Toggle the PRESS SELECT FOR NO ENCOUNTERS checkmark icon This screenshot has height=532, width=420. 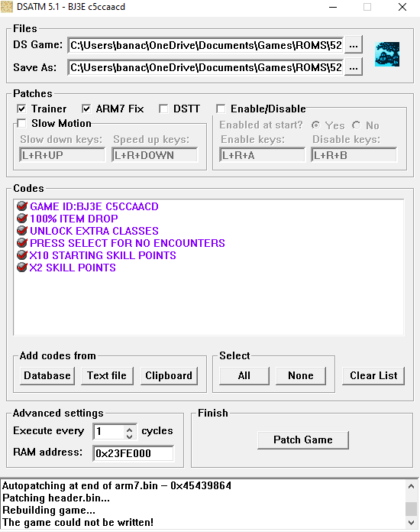[x=22, y=243]
